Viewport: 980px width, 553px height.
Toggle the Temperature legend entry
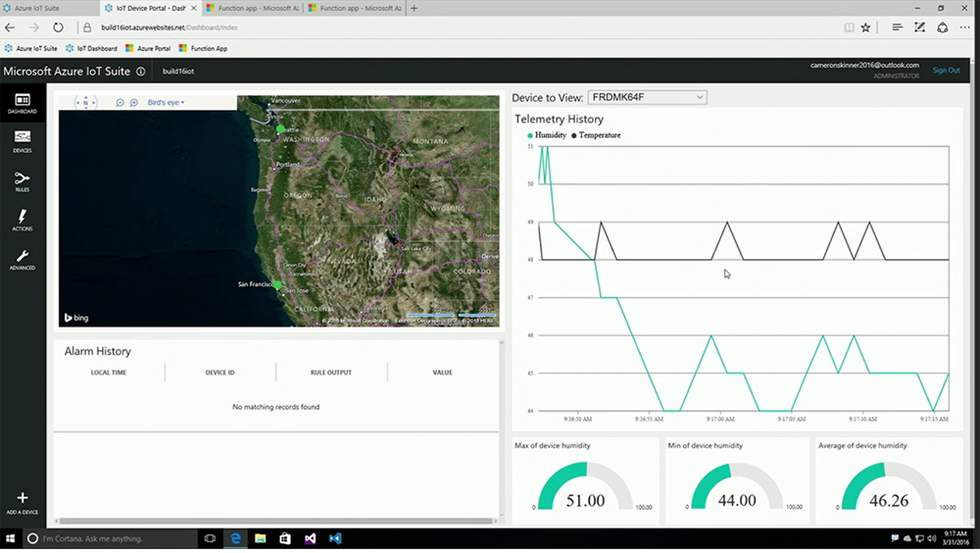click(596, 135)
